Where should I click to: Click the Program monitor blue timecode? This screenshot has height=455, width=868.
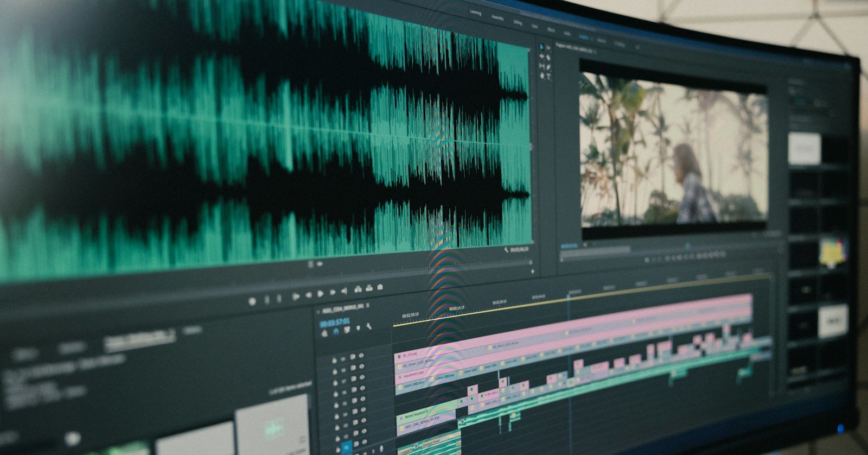(x=570, y=245)
